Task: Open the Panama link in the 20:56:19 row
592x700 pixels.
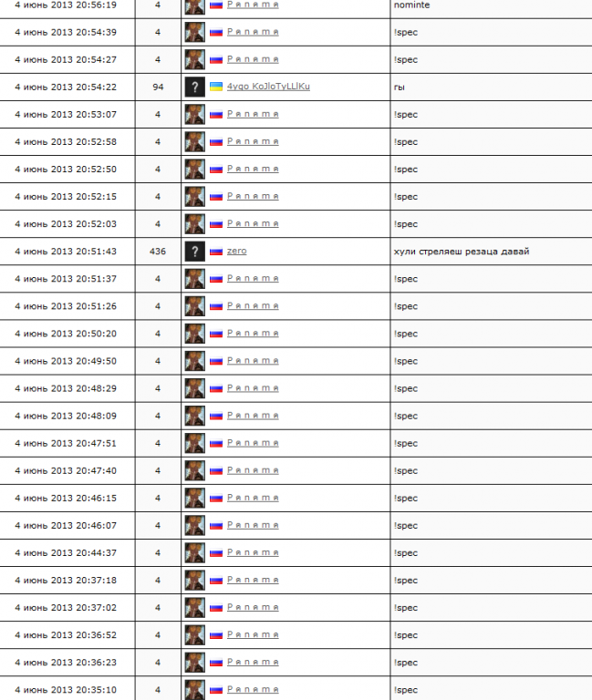Action: click(x=253, y=5)
